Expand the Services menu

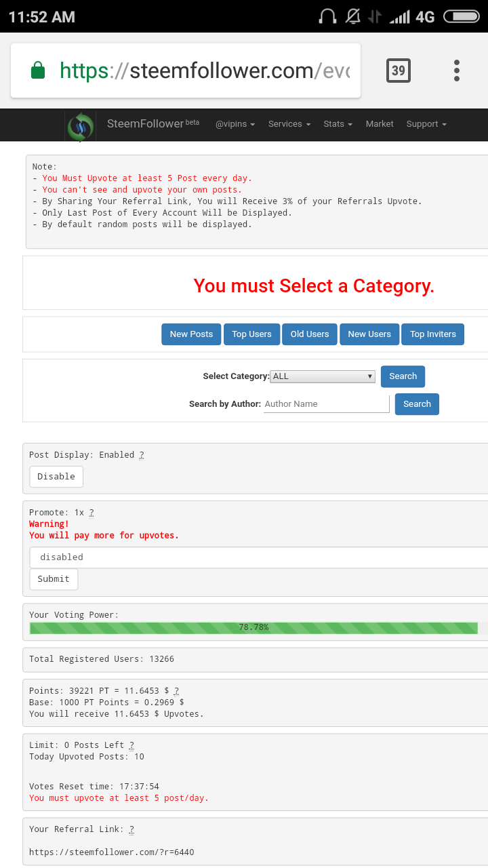click(289, 124)
